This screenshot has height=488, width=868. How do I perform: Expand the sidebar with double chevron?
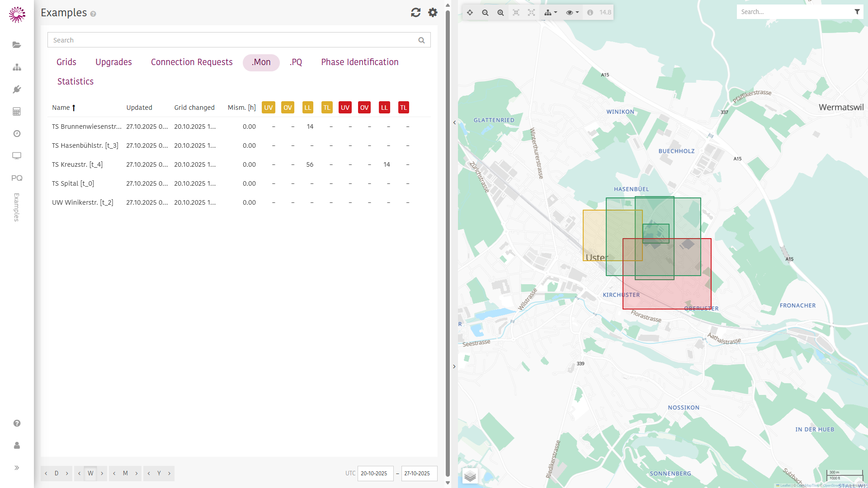[17, 468]
